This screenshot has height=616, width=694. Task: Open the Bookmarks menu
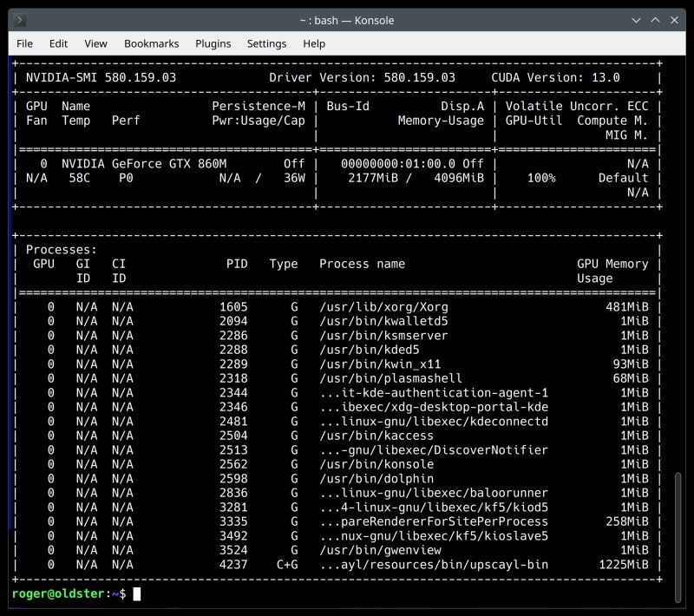tap(151, 43)
